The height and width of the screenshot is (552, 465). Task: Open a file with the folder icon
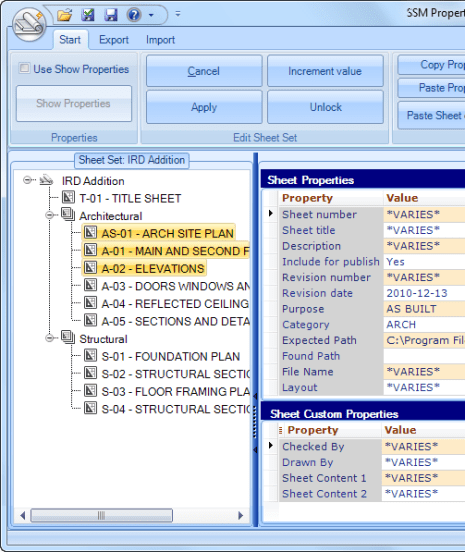pos(65,15)
